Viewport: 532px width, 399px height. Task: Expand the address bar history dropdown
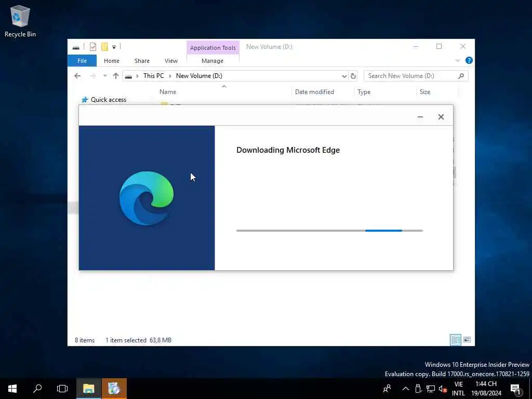pyautogui.click(x=344, y=76)
